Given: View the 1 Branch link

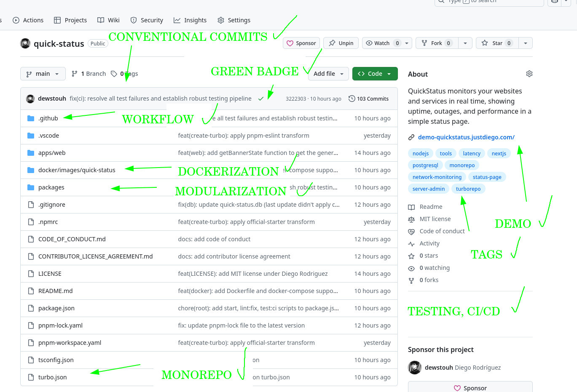Looking at the screenshot, I should (89, 74).
